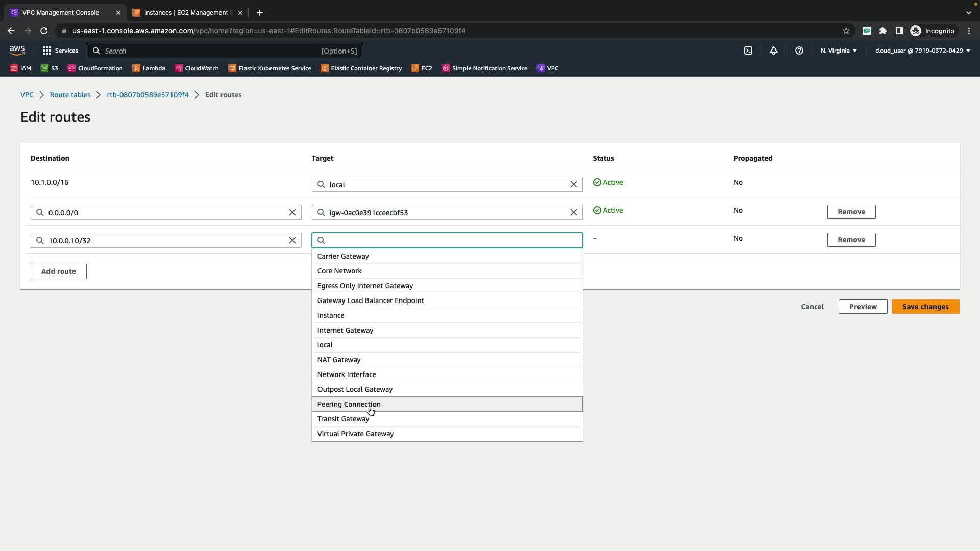
Task: Bookmark this page with star icon
Action: (x=846, y=31)
